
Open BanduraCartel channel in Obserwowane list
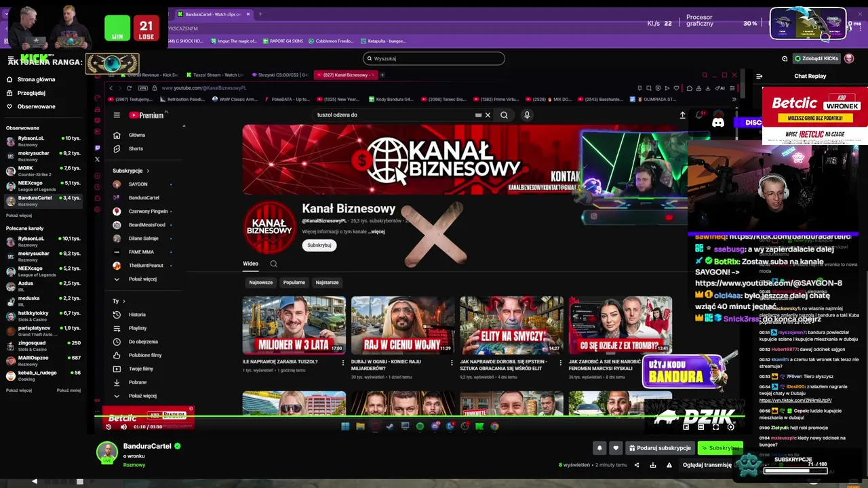coord(43,201)
